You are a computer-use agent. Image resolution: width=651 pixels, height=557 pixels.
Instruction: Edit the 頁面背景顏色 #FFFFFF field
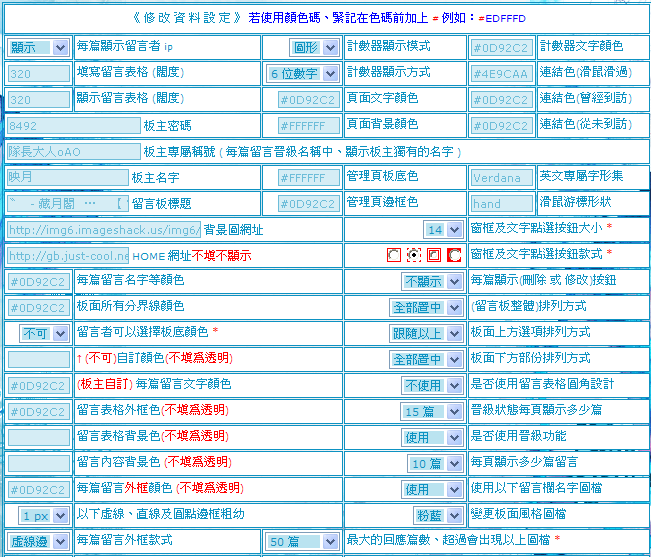tap(308, 126)
